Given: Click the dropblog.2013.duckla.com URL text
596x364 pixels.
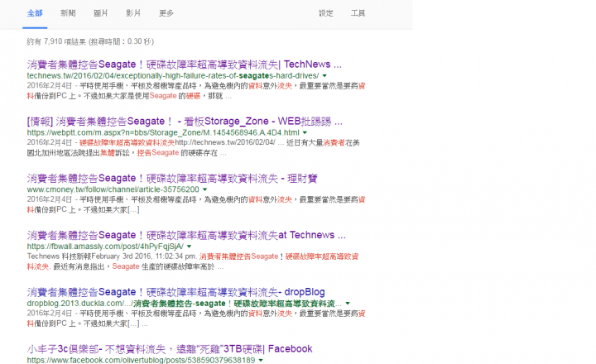Looking at the screenshot, I should [185, 304].
